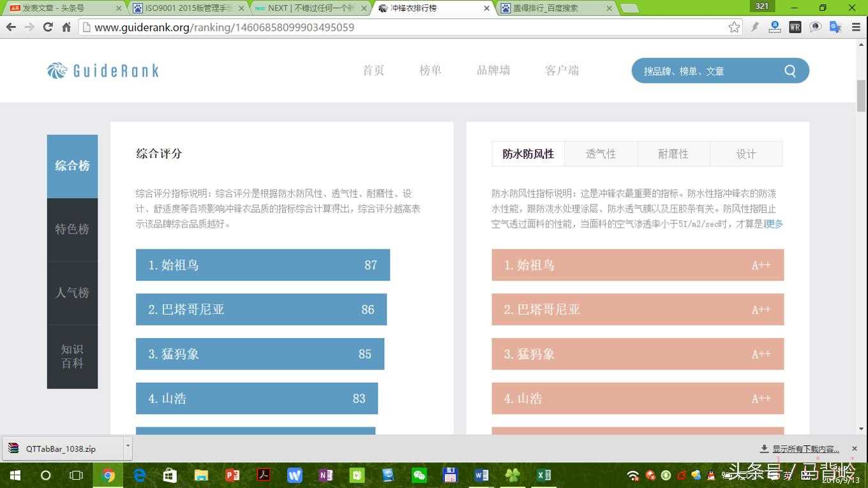Click the 321 badge in title bar

coord(762,6)
